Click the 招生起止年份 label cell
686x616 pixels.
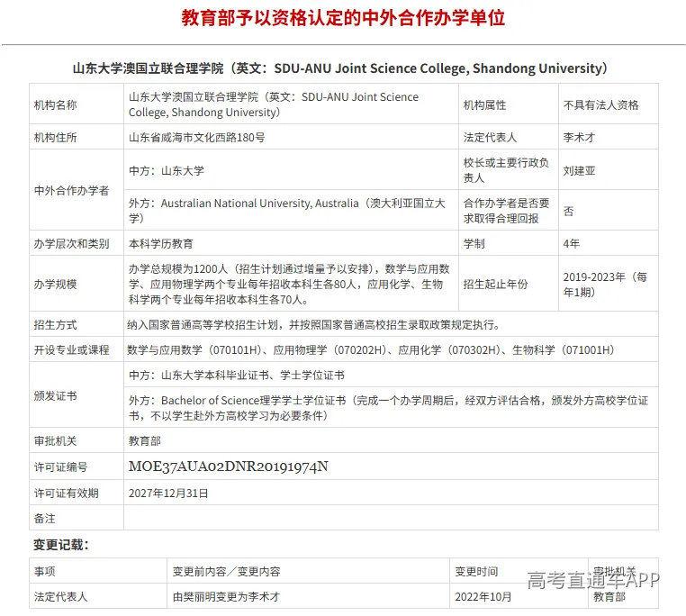509,284
